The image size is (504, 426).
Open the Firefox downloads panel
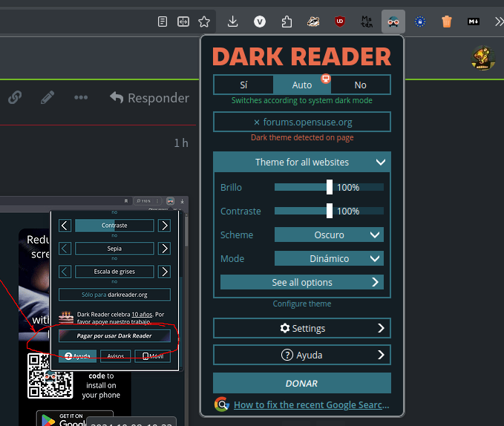pos(233,22)
